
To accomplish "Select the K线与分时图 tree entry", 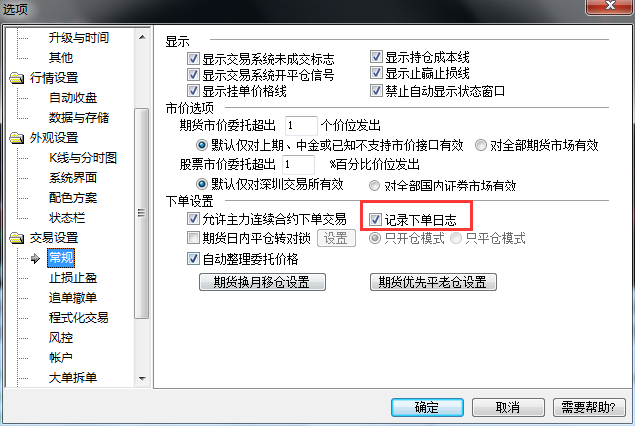I will [83, 158].
